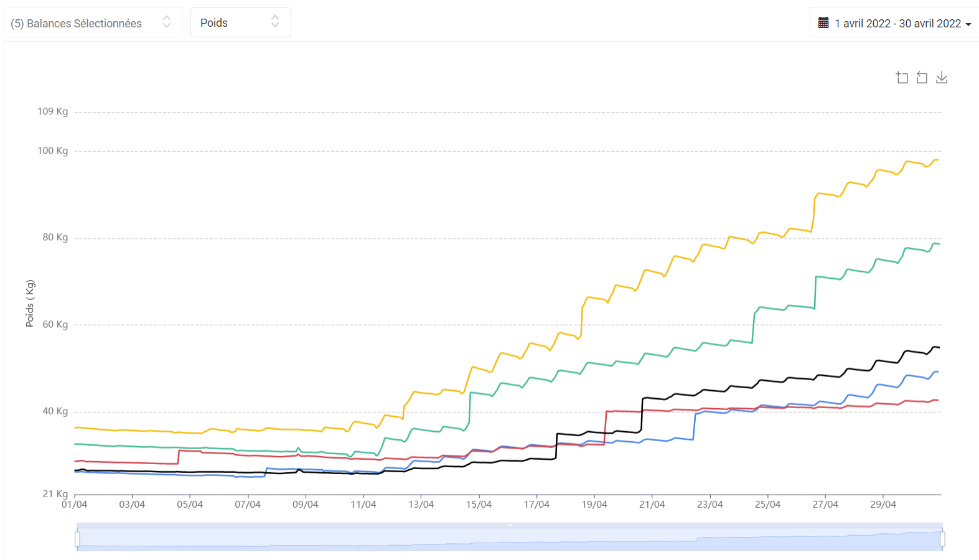This screenshot has width=979, height=560.
Task: Download chart as image
Action: coord(942,78)
